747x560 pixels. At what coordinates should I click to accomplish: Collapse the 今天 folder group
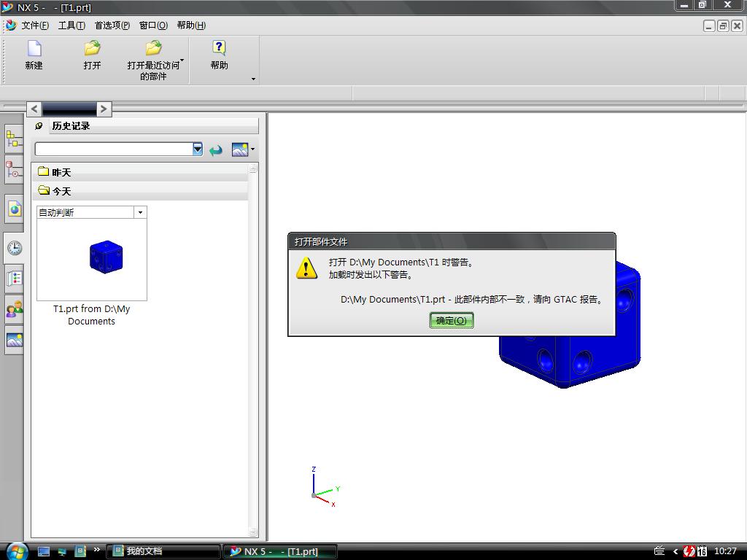point(139,191)
